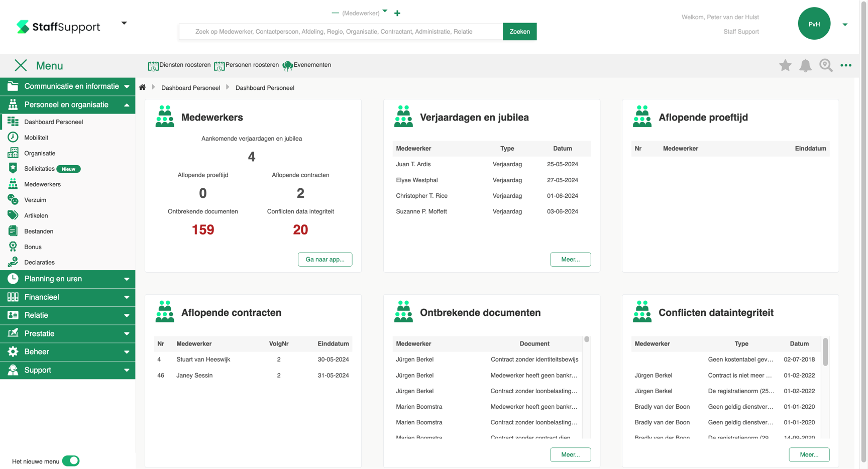This screenshot has width=868, height=469.
Task: Click scrollbar in Conflicten dataintegriteit list
Action: click(825, 351)
